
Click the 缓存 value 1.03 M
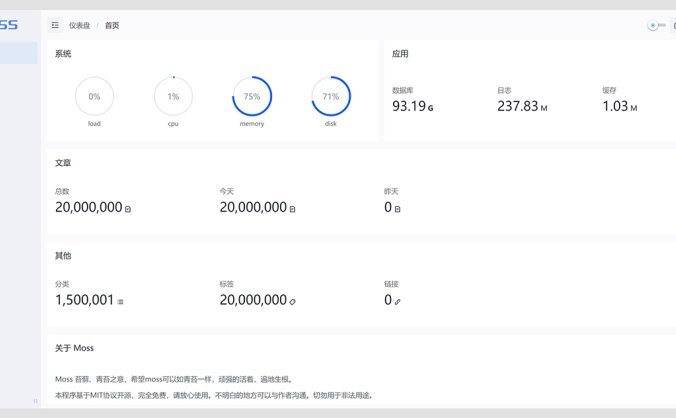(620, 106)
